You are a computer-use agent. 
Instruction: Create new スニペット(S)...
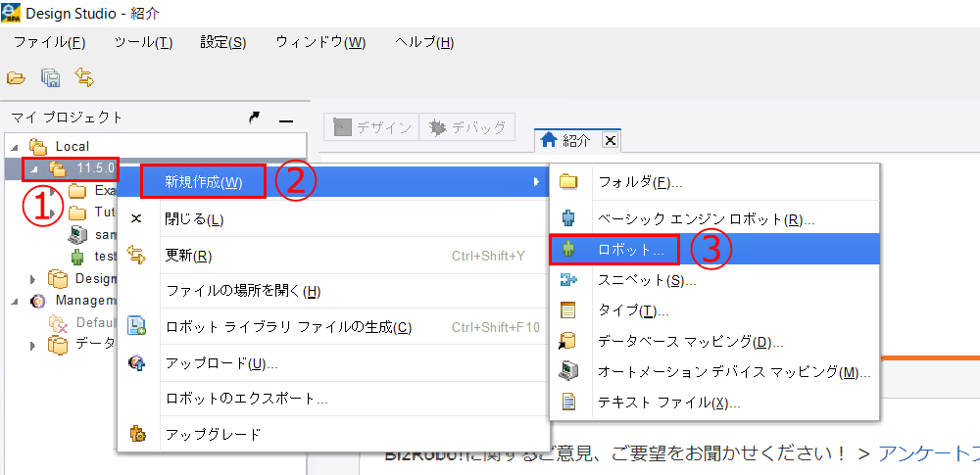tap(714, 280)
